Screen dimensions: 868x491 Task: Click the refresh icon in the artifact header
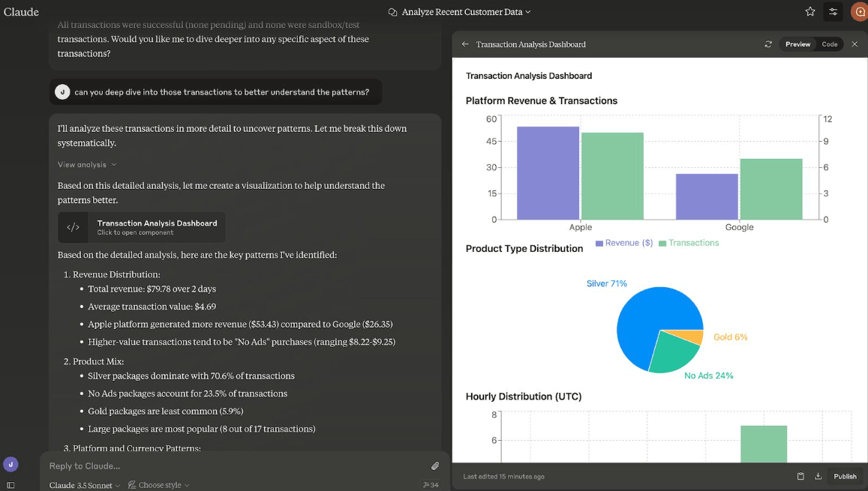click(x=767, y=44)
